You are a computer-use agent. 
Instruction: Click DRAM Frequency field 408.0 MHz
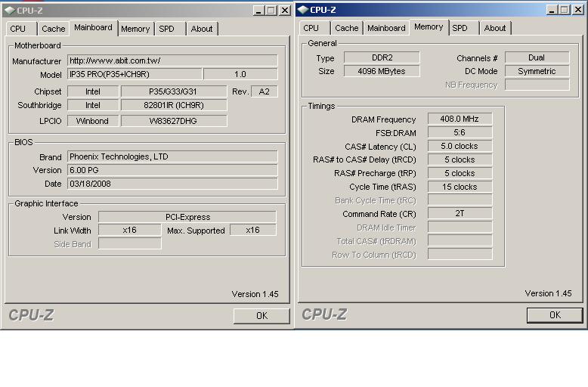pos(460,119)
